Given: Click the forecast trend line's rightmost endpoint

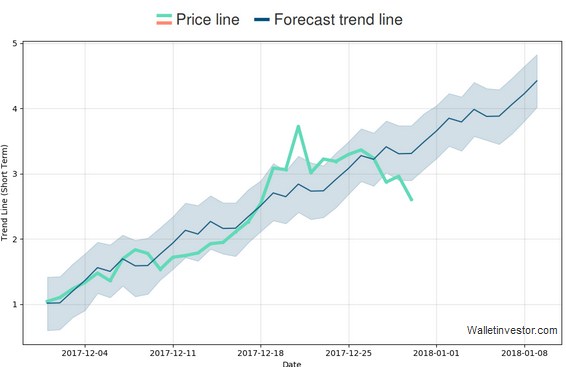Looking at the screenshot, I should tap(537, 81).
